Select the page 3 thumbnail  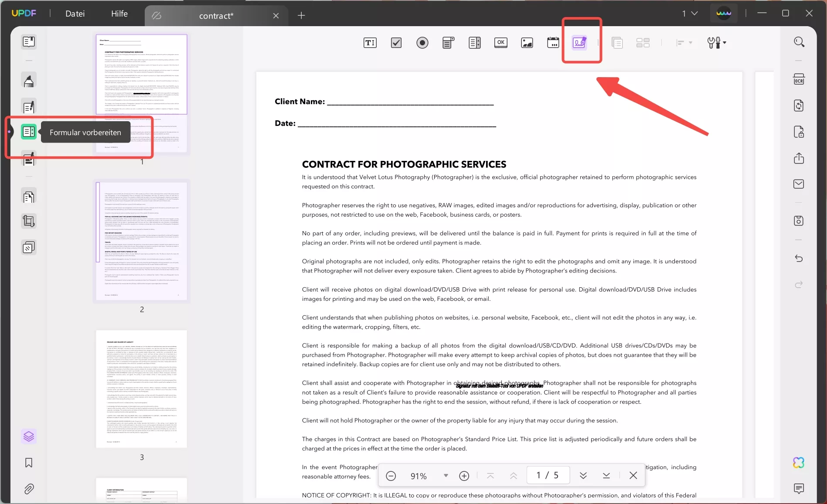click(x=142, y=389)
